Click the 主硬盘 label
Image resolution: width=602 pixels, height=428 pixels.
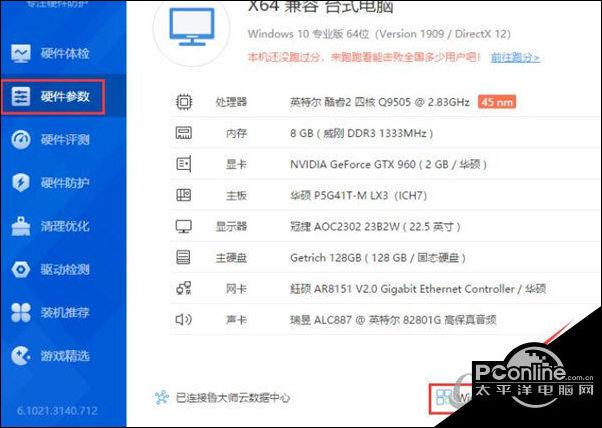(231, 258)
